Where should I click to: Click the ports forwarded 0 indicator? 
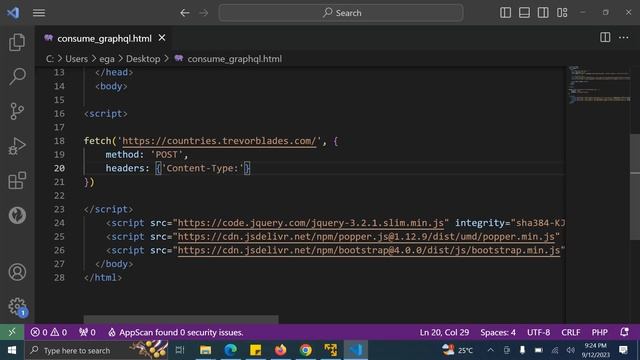[x=87, y=332]
